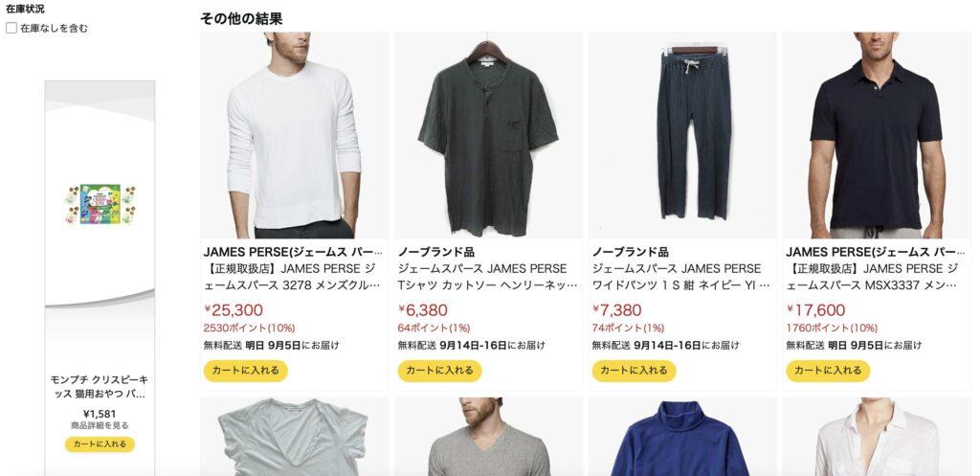
Task: Open the Tシャツ カットソー ヘンリーネック title link
Action: [487, 277]
